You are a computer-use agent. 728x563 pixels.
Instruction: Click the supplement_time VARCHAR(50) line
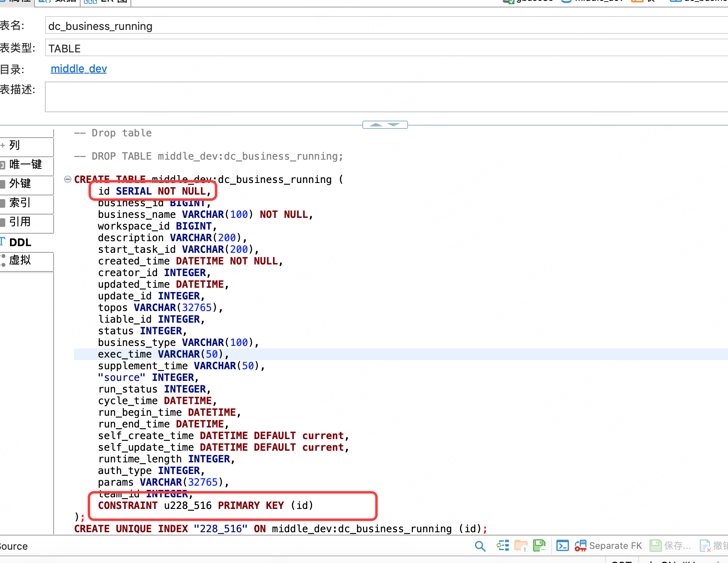click(x=182, y=366)
